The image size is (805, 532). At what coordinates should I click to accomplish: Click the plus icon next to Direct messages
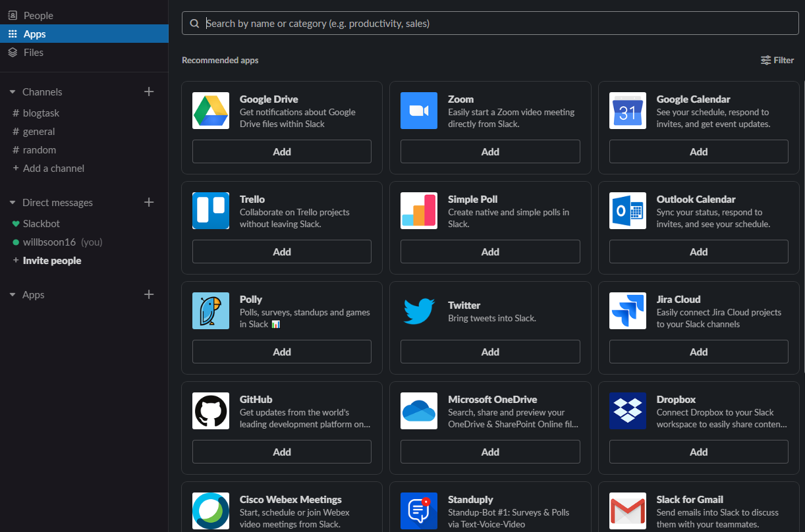click(149, 202)
